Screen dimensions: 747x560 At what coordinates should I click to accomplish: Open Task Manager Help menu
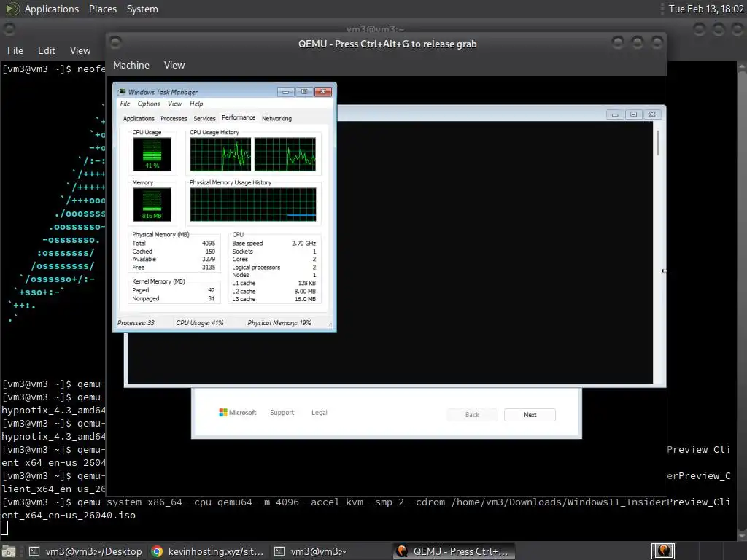pyautogui.click(x=196, y=104)
